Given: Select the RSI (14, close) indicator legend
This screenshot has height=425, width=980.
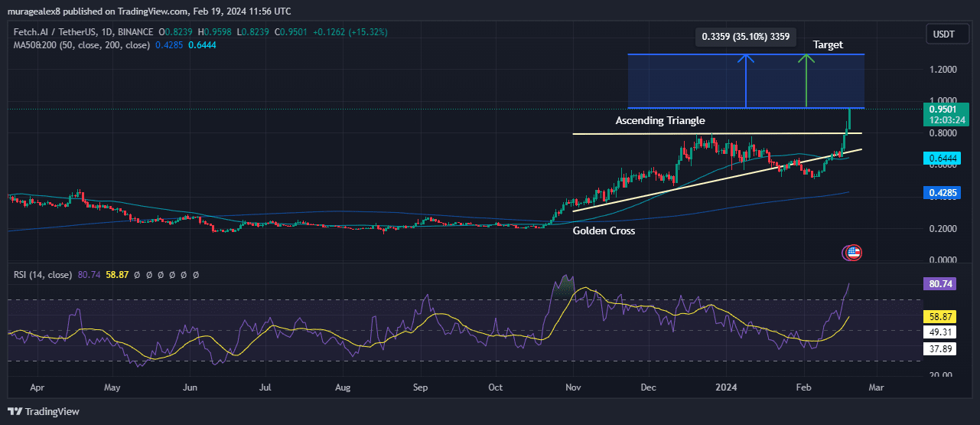Looking at the screenshot, I should click(43, 274).
